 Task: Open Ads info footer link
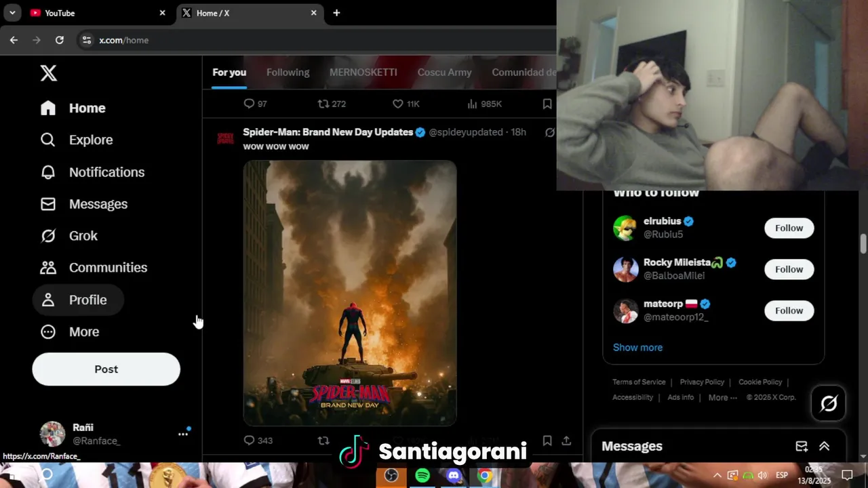pyautogui.click(x=680, y=397)
